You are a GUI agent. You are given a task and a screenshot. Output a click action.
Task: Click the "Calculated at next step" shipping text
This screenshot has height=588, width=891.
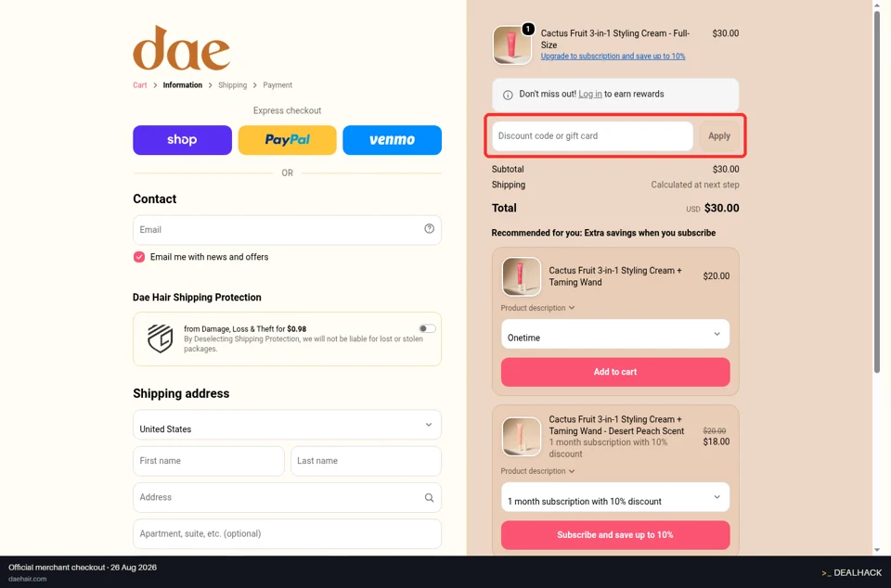(695, 185)
